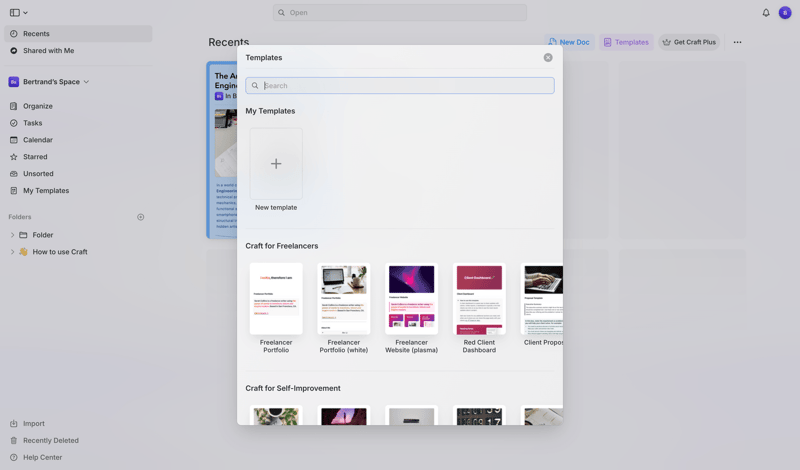Click the Organize icon
This screenshot has height=470, width=800.
pyautogui.click(x=14, y=106)
